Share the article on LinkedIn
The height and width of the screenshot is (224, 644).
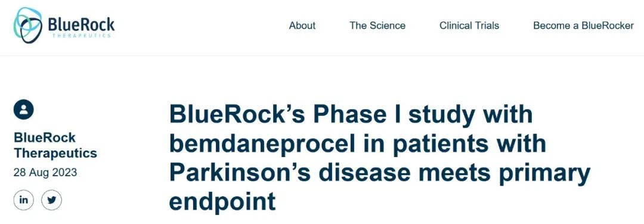click(x=23, y=200)
